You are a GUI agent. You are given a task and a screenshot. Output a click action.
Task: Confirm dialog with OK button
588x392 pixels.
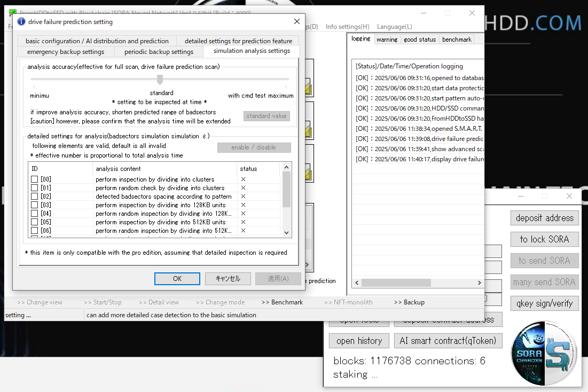(x=177, y=279)
